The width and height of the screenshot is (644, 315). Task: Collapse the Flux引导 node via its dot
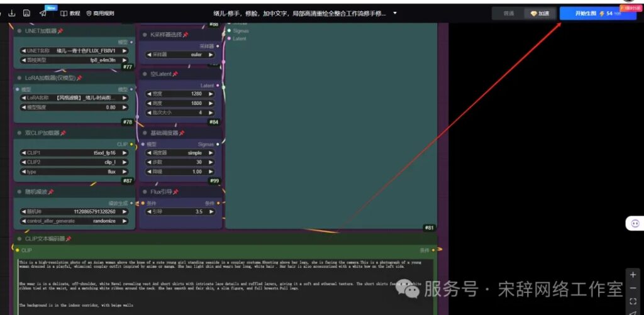145,192
